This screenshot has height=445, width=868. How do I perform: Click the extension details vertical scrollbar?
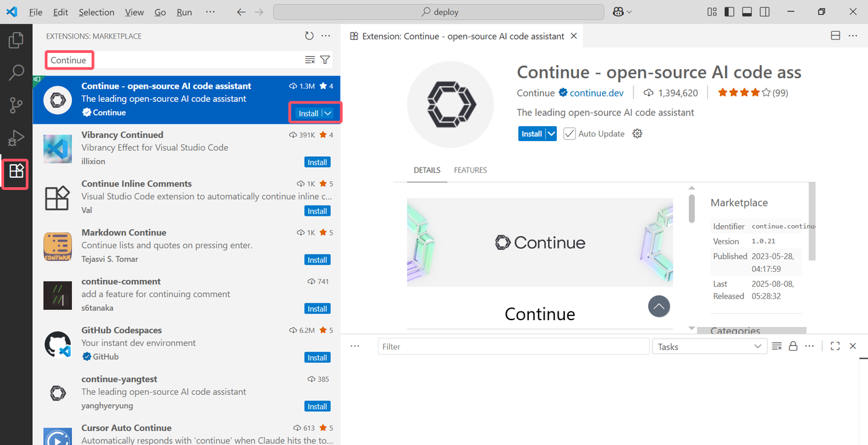click(x=692, y=209)
